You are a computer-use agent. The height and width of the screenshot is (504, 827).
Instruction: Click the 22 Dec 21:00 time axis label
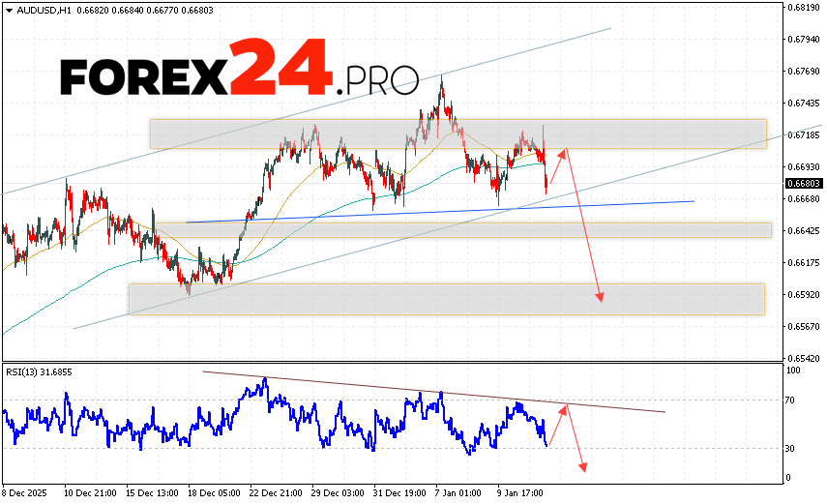pyautogui.click(x=274, y=491)
